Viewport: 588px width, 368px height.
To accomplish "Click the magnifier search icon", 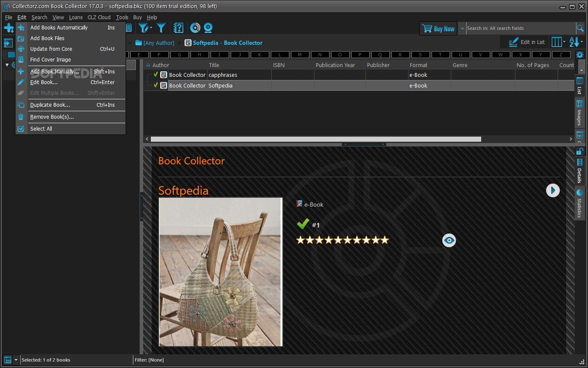I will pyautogui.click(x=580, y=28).
